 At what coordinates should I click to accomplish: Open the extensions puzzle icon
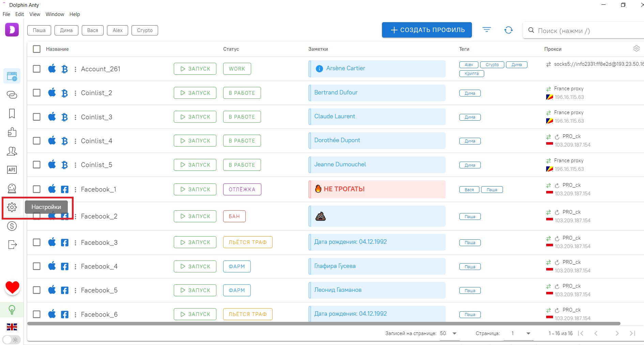pyautogui.click(x=12, y=132)
